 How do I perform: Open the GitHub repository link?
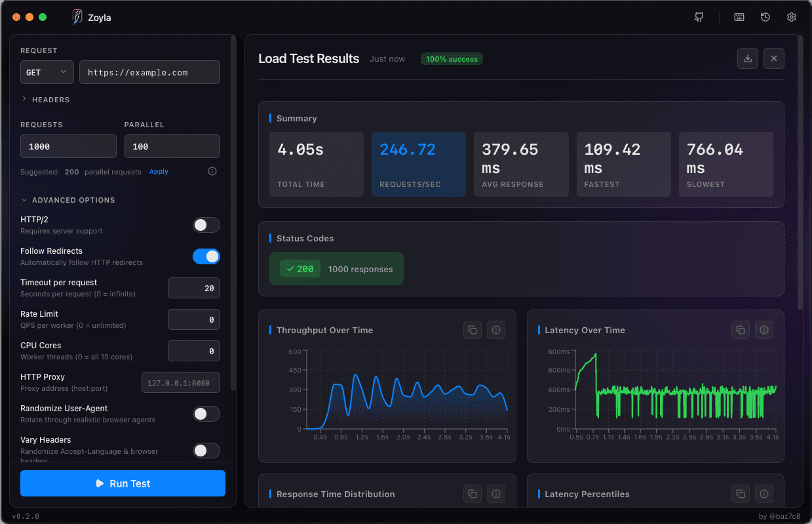[x=699, y=17]
